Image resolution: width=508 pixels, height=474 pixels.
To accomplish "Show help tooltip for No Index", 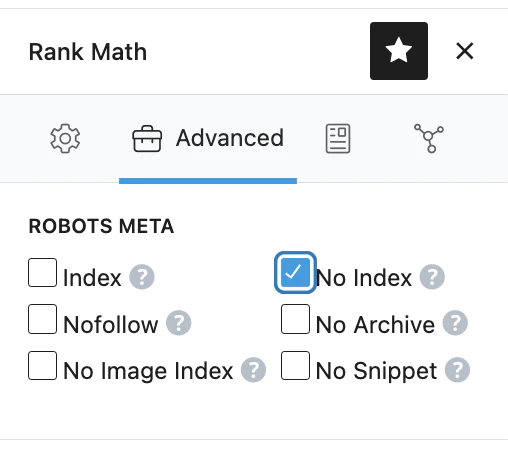I will pyautogui.click(x=432, y=277).
